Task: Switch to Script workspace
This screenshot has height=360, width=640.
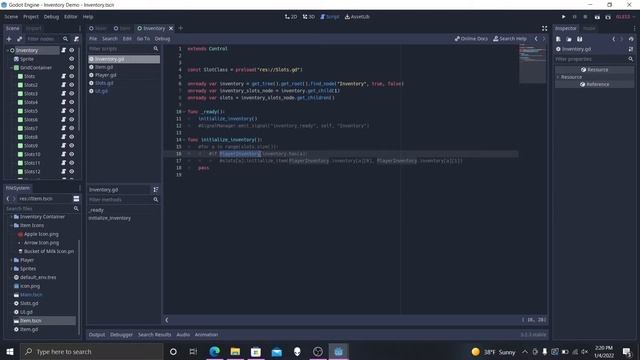Action: click(x=330, y=17)
